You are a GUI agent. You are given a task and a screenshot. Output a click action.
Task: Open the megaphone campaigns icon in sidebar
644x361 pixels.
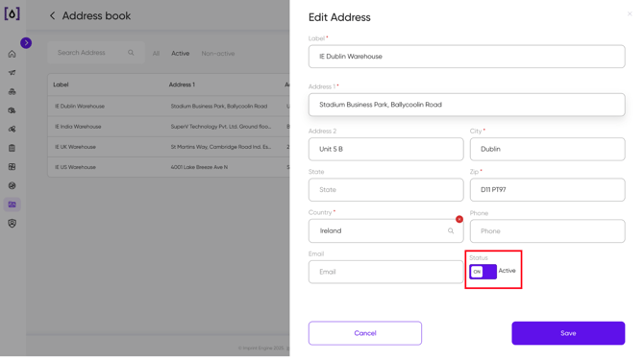coord(12,73)
